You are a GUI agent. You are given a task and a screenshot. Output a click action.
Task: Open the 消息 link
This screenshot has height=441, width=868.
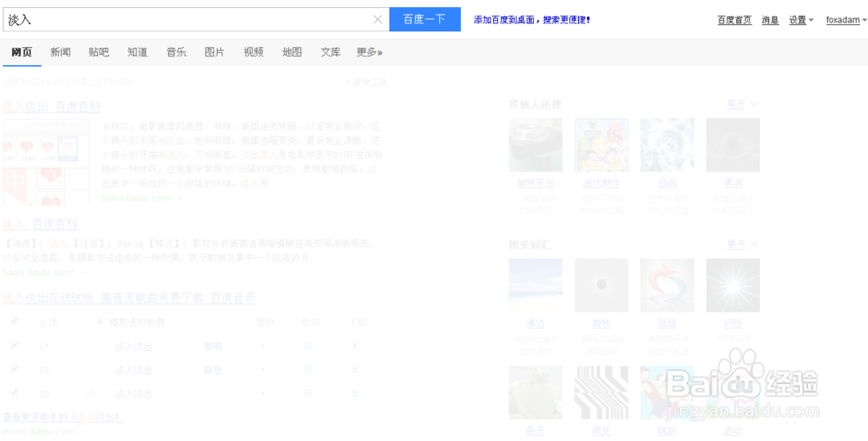coord(770,20)
